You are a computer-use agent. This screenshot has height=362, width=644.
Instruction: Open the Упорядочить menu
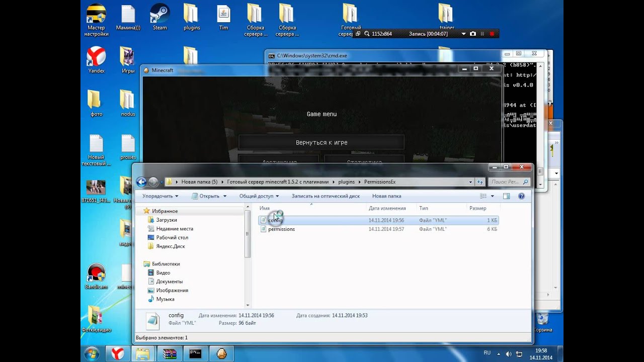tap(160, 196)
